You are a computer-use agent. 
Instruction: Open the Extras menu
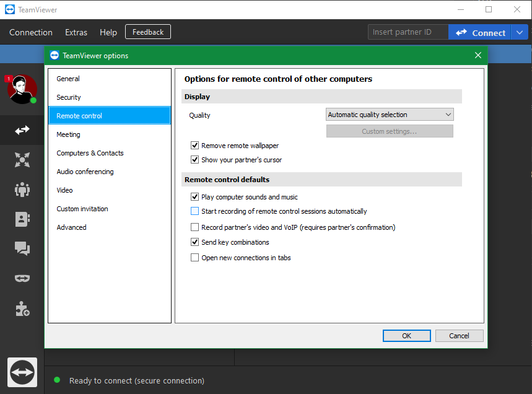(76, 32)
